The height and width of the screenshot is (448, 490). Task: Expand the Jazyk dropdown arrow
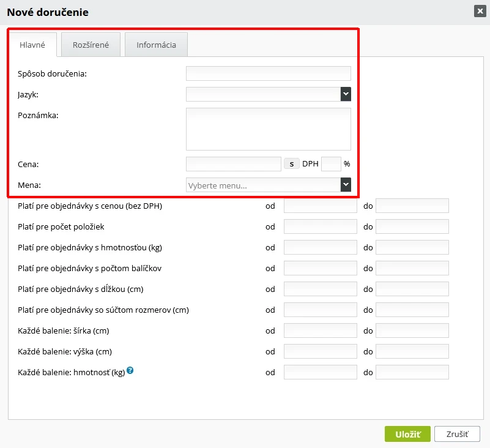point(346,94)
